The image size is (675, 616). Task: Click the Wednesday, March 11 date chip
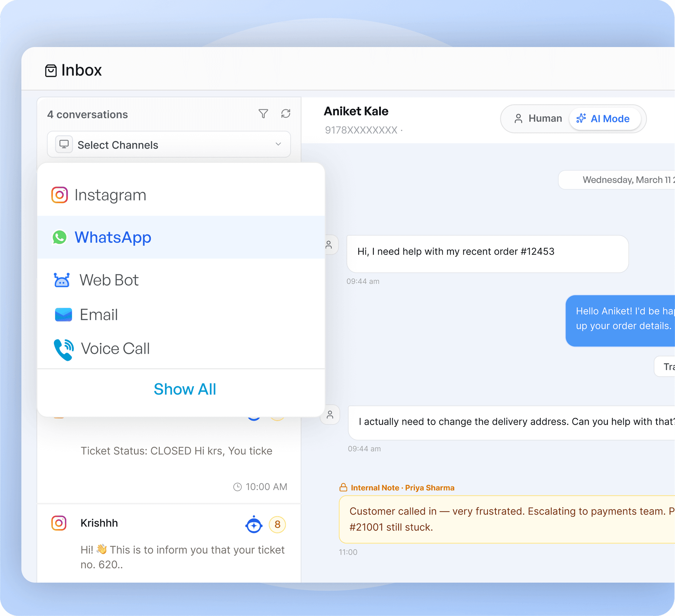tap(617, 180)
